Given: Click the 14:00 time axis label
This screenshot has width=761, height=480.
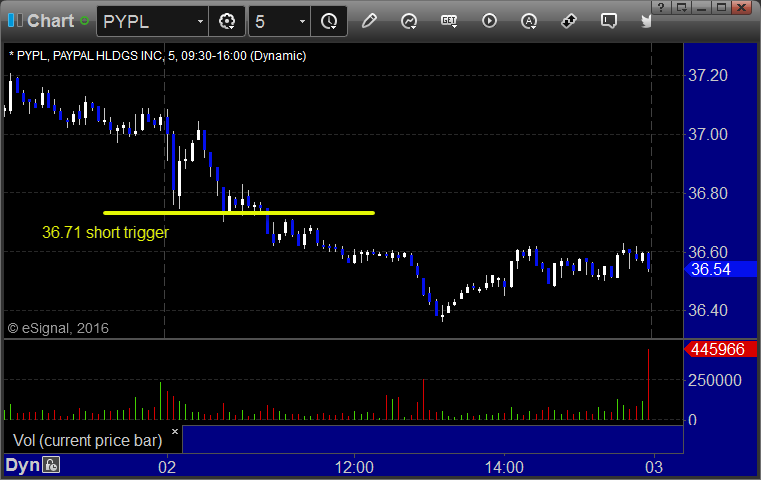Looking at the screenshot, I should click(504, 467).
